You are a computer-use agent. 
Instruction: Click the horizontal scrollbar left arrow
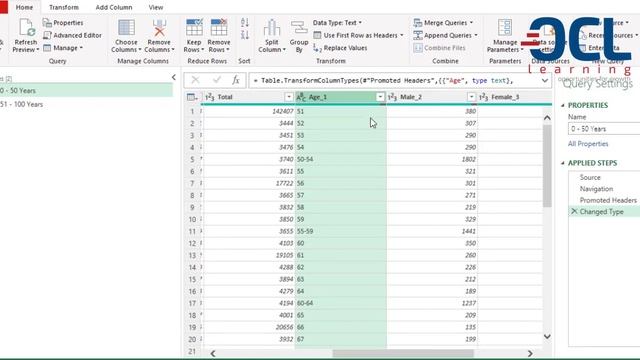coord(213,353)
